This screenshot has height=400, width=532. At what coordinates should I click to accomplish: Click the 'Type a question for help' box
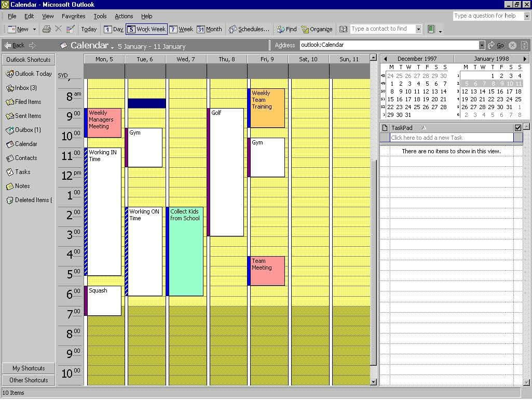pos(488,16)
